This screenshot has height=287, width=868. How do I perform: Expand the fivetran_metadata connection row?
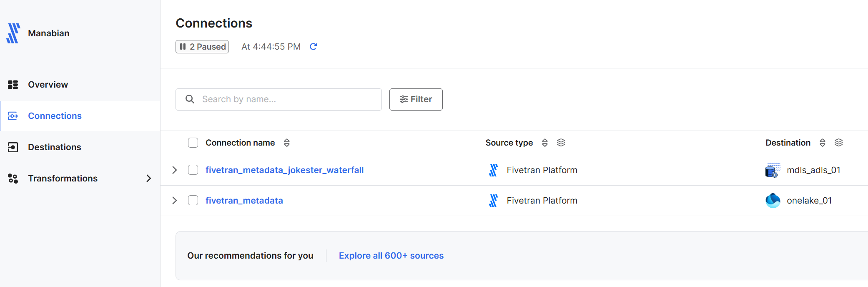coord(175,201)
